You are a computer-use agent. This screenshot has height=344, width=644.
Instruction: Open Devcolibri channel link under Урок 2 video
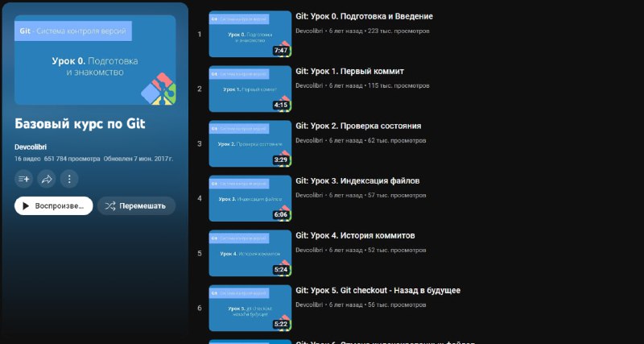click(x=309, y=140)
